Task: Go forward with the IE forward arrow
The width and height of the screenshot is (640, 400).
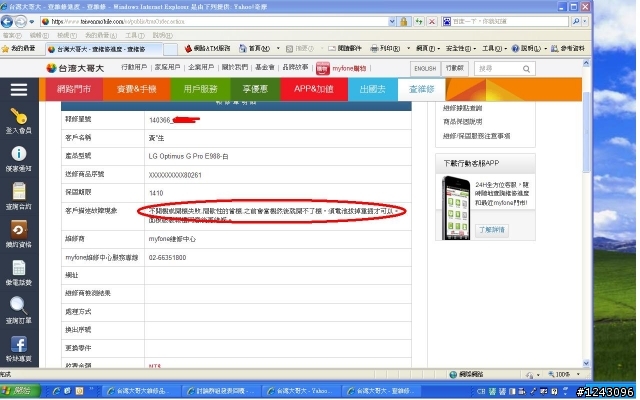Action: tap(20, 21)
